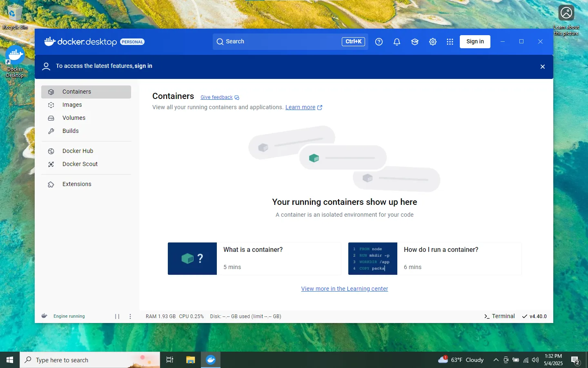
Task: Check notifications via the bell icon
Action: pyautogui.click(x=396, y=41)
